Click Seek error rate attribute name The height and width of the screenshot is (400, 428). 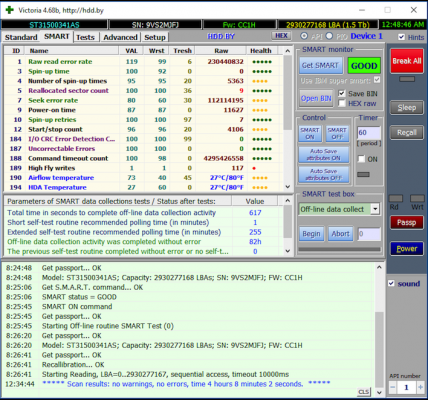coord(53,100)
